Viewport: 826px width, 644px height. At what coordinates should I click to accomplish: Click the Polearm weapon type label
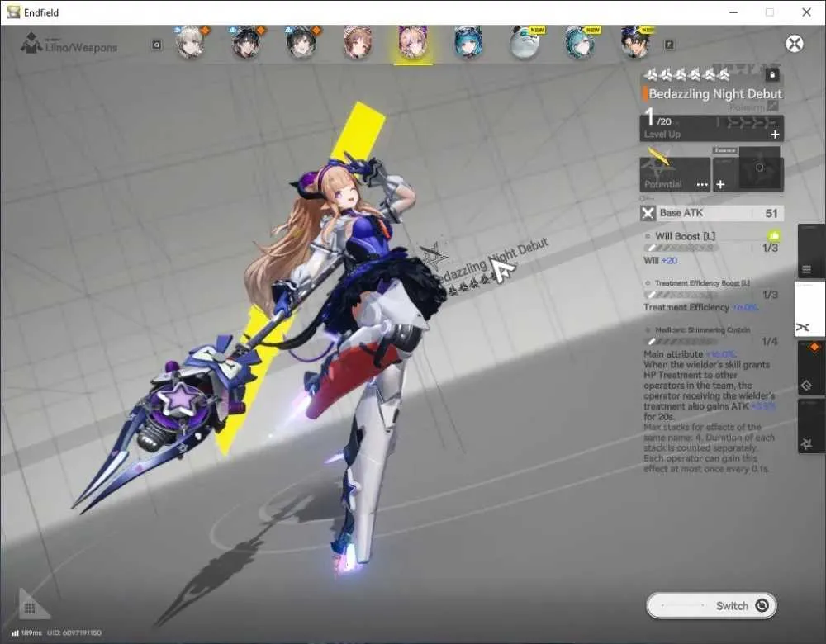(x=747, y=107)
